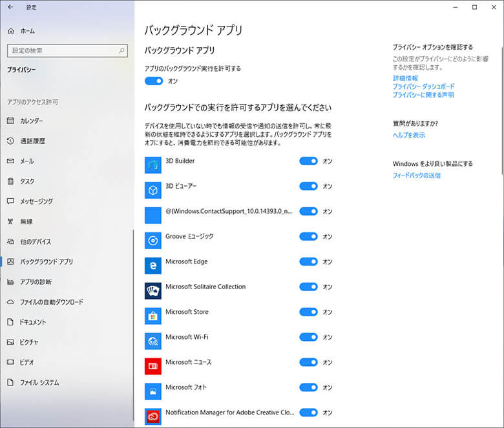Viewport: 504px width, 428px height.
Task: Switch off Groove ミュージック background toggle
Action: point(309,236)
